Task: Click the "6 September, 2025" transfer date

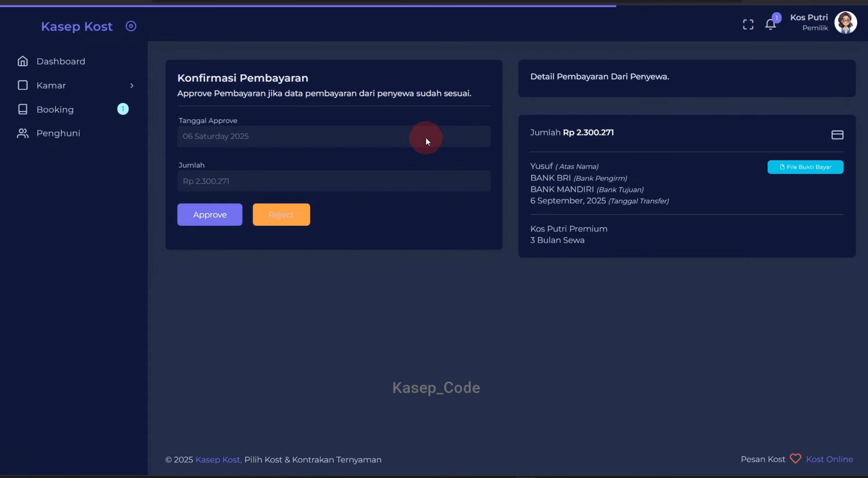Action: 568,201
